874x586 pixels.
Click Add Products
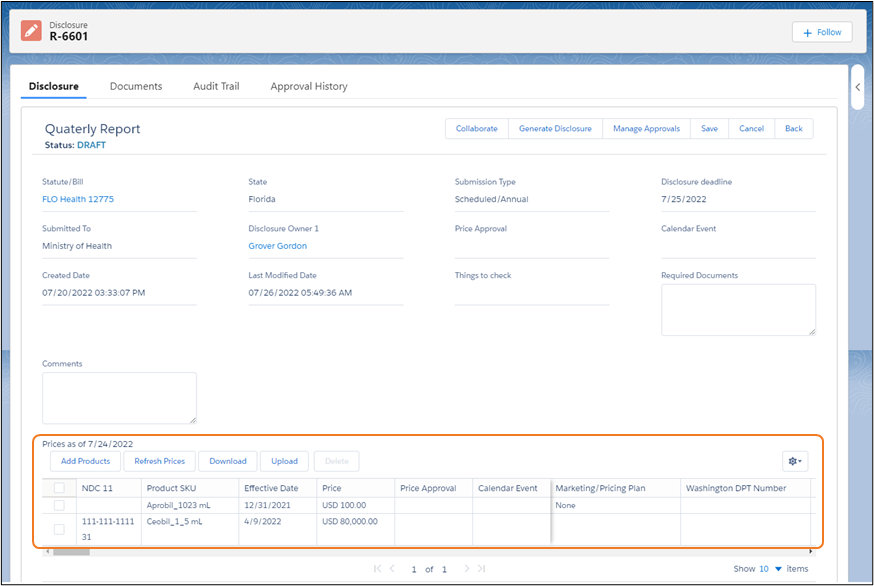(x=85, y=461)
